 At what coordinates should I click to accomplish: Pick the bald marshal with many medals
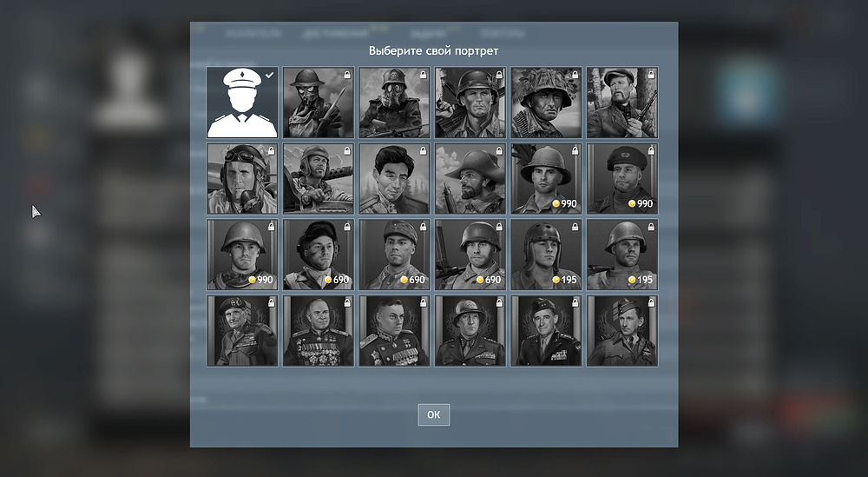point(319,331)
